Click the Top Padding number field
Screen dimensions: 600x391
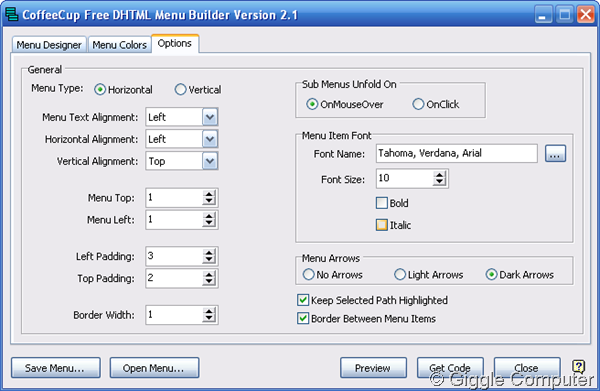174,278
